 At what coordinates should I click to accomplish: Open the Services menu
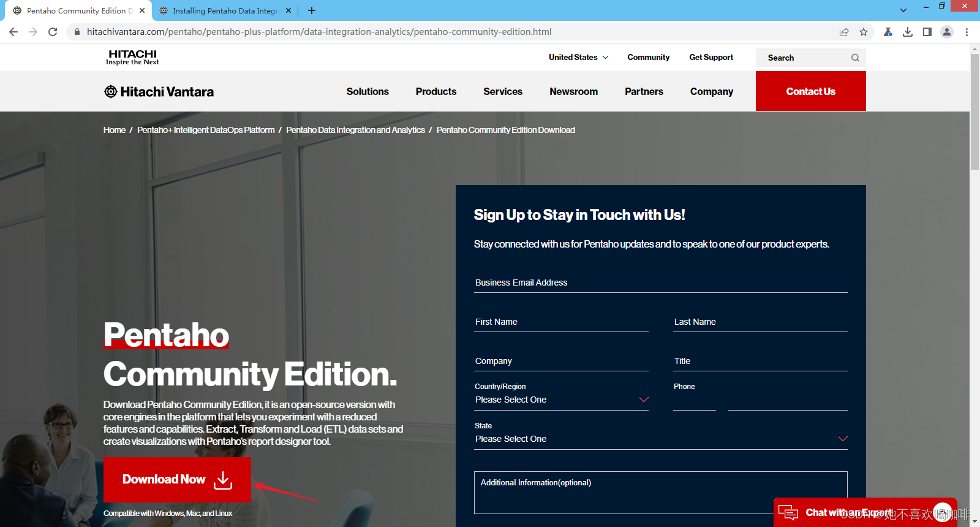(503, 91)
